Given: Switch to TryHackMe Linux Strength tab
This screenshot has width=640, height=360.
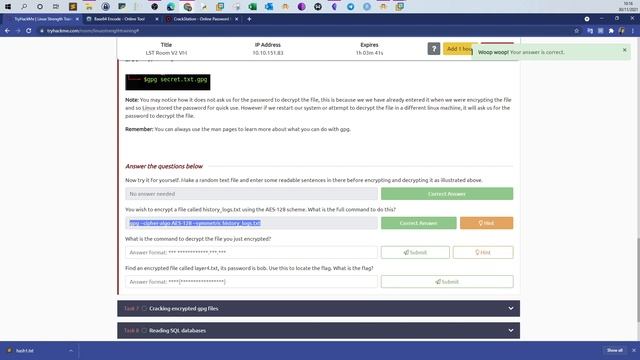Looking at the screenshot, I should pos(43,19).
